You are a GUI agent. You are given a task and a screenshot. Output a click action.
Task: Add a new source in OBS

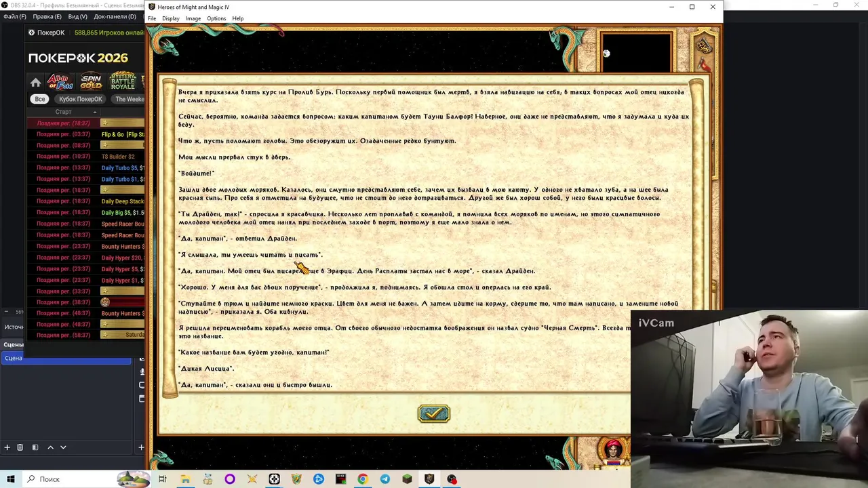click(141, 447)
